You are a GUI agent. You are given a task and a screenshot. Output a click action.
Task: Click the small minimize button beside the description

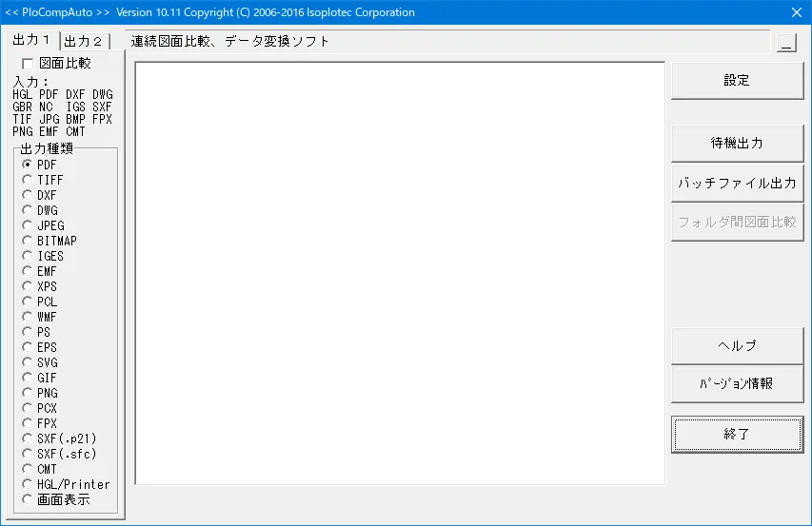[786, 42]
